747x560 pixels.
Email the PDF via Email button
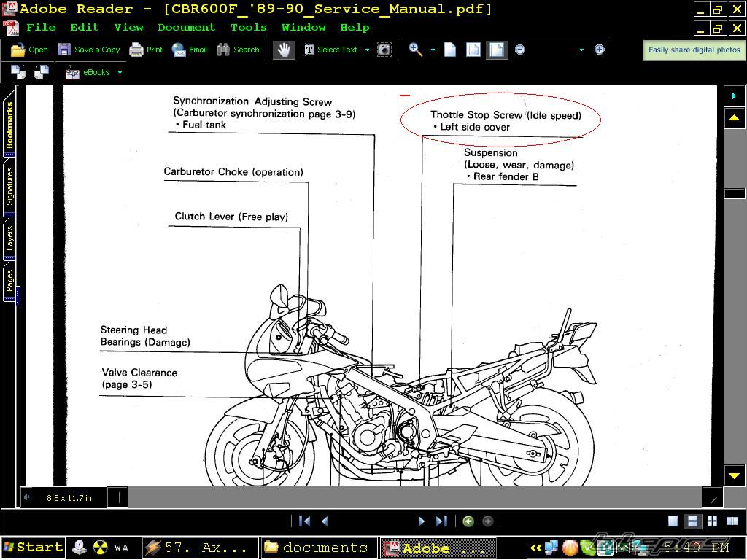click(189, 50)
